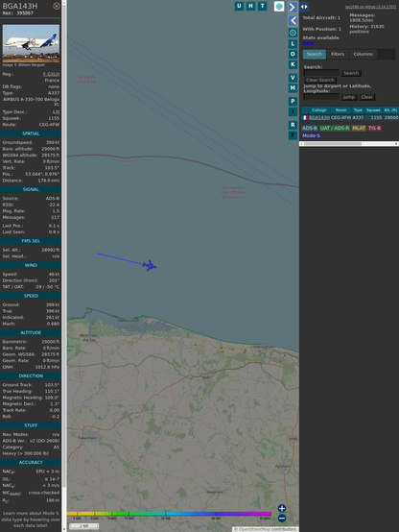Click the Clear Search button
The image size is (399, 532).
[320, 80]
